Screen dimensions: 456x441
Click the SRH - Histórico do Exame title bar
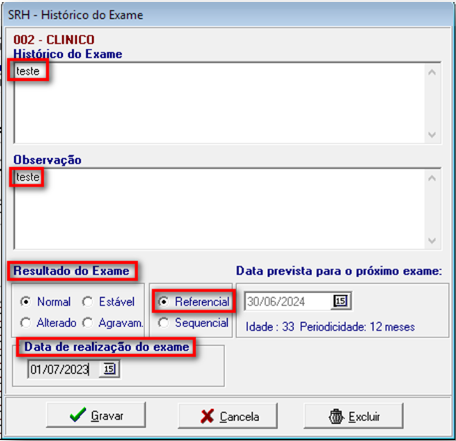click(228, 15)
